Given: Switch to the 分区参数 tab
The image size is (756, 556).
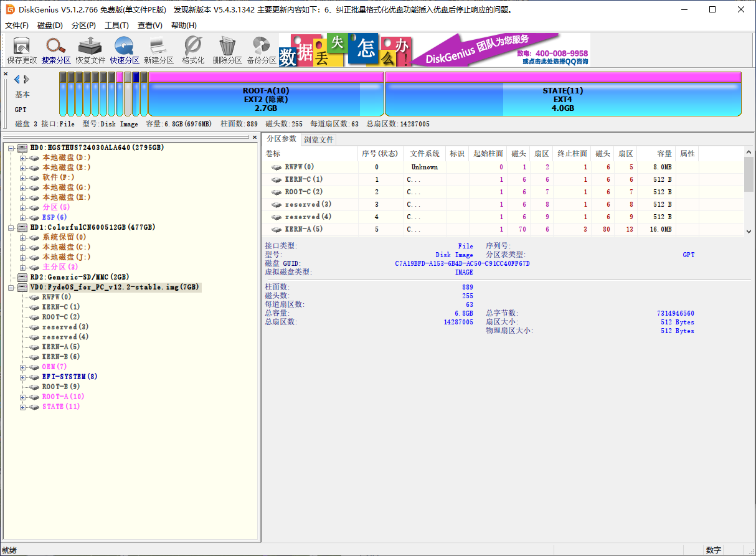Looking at the screenshot, I should [281, 139].
